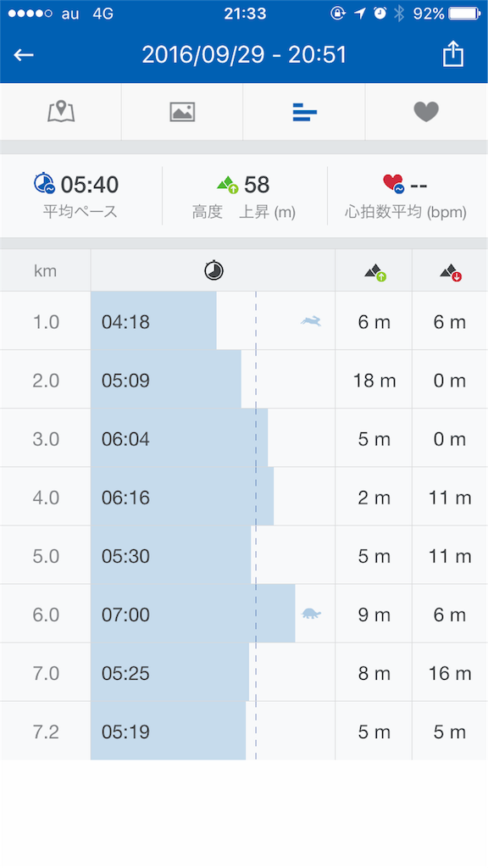Open the heart rate tab
Viewport: 488px width, 868px height.
[x=427, y=112]
